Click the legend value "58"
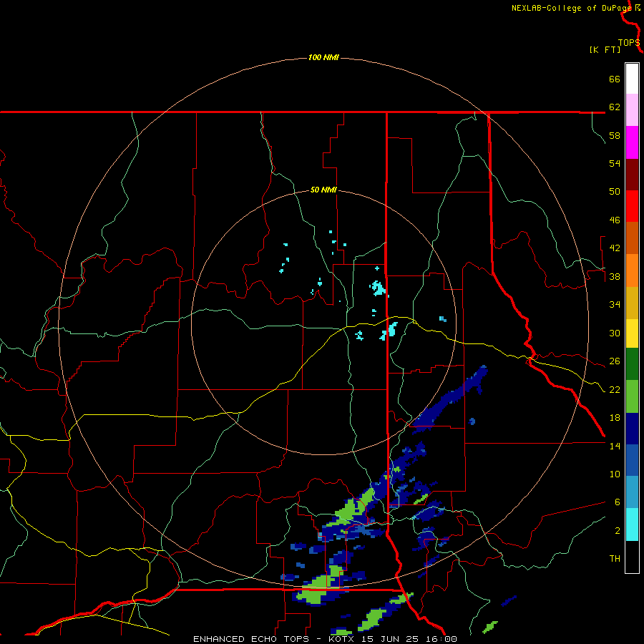This screenshot has height=644, width=644. [615, 135]
